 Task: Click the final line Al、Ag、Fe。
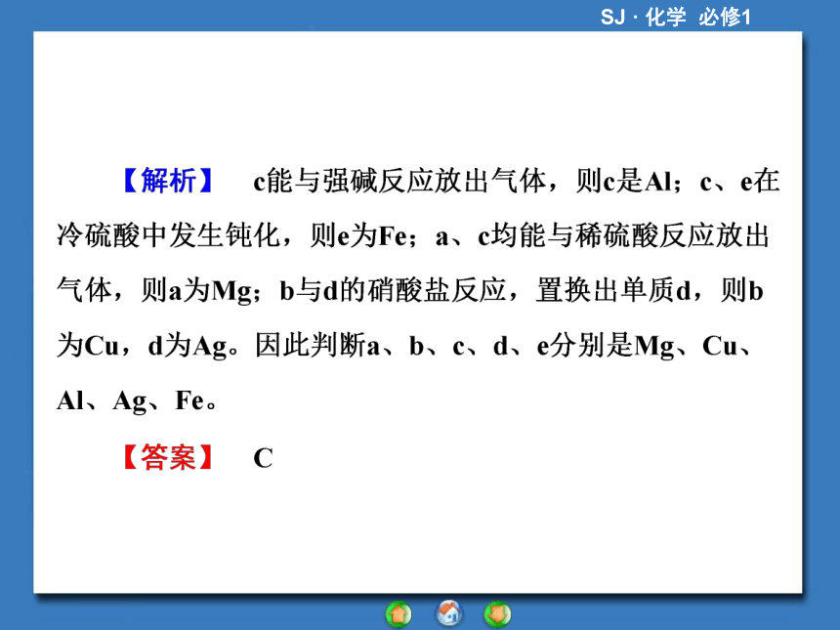point(137,401)
